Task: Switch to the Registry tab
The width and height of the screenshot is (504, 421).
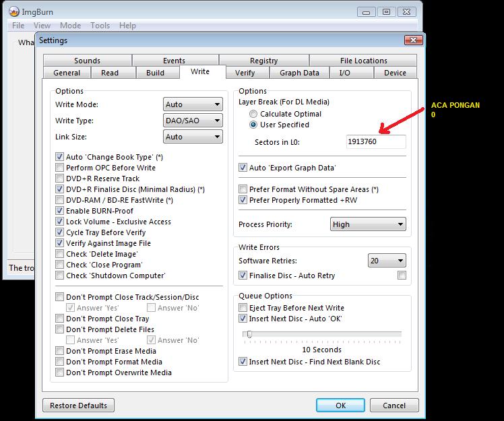Action: click(264, 61)
